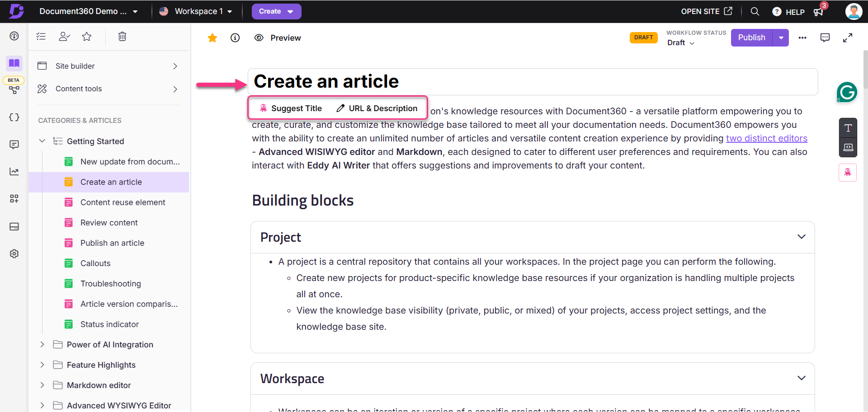868x412 pixels.
Task: Open the Documentation book icon in left rail
Action: point(14,63)
